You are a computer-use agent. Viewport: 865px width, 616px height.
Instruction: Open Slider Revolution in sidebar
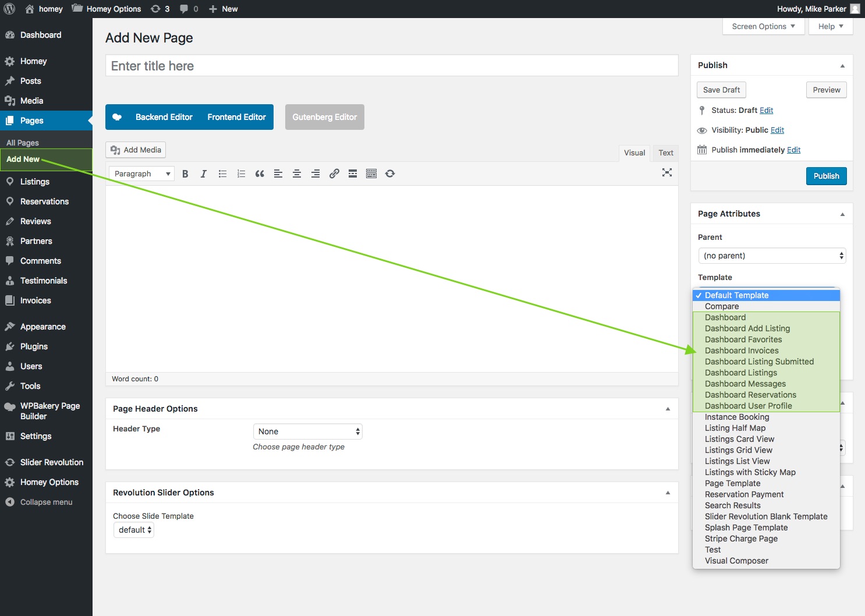[x=46, y=462]
